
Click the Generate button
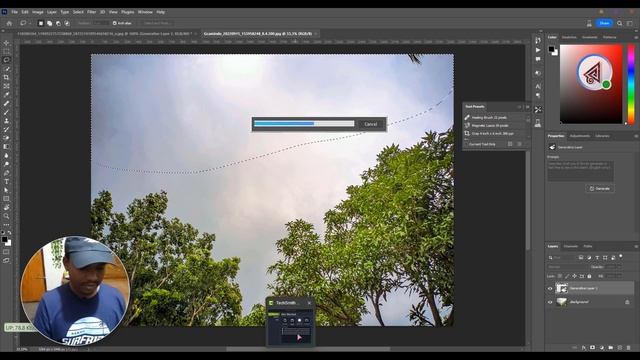(x=600, y=189)
